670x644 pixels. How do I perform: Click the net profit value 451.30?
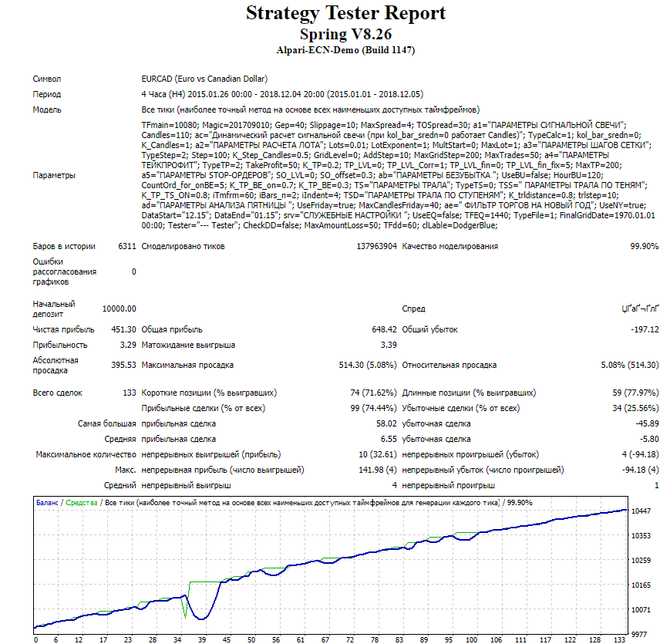point(123,329)
